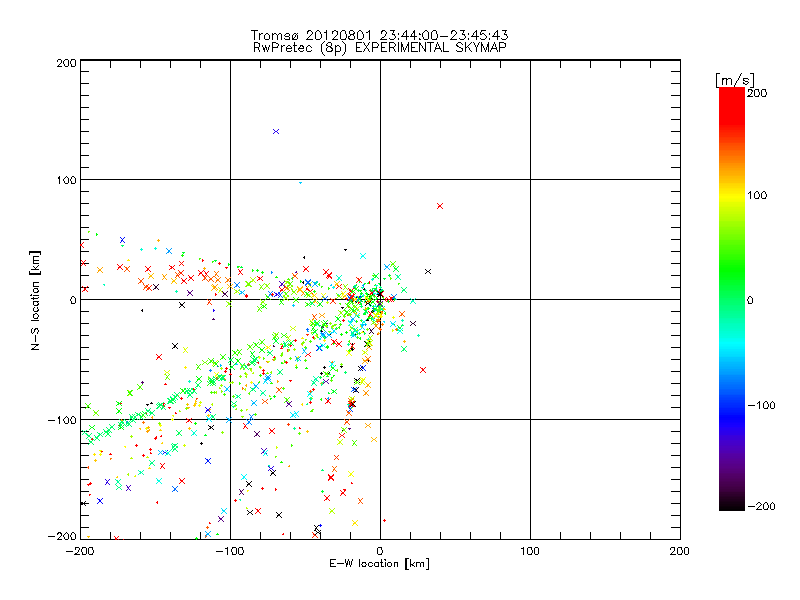Click the isolated blue X marker above 100 km north
Image resolution: width=800 pixels, height=600 pixels.
276,132
